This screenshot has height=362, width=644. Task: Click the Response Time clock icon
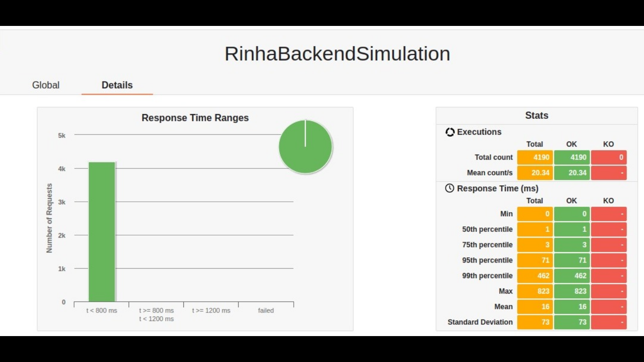click(450, 188)
